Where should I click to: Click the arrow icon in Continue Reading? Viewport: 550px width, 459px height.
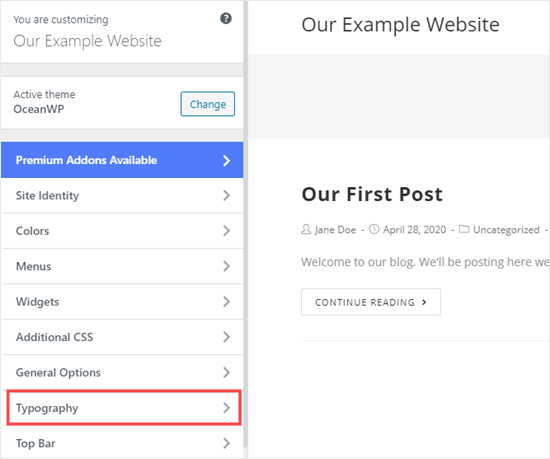(x=424, y=302)
